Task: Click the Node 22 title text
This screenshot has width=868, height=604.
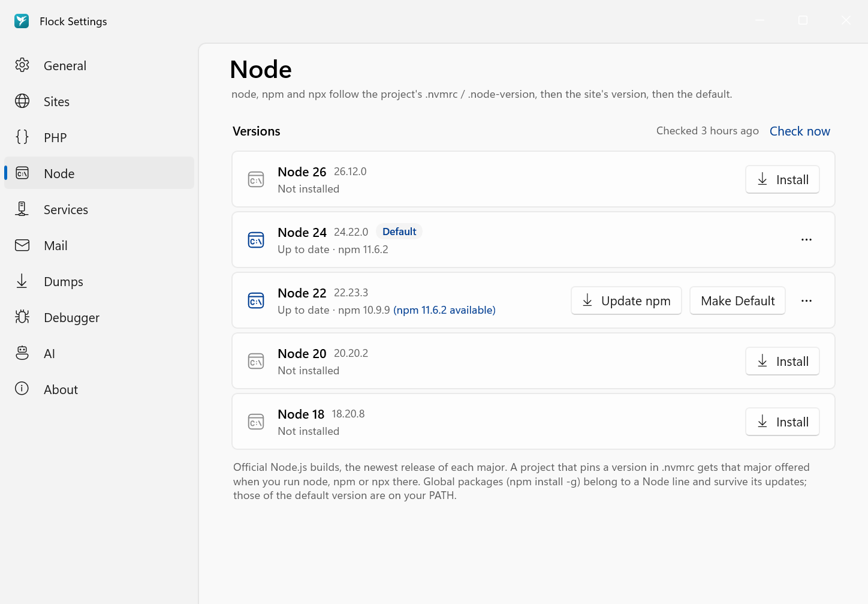Action: (302, 293)
